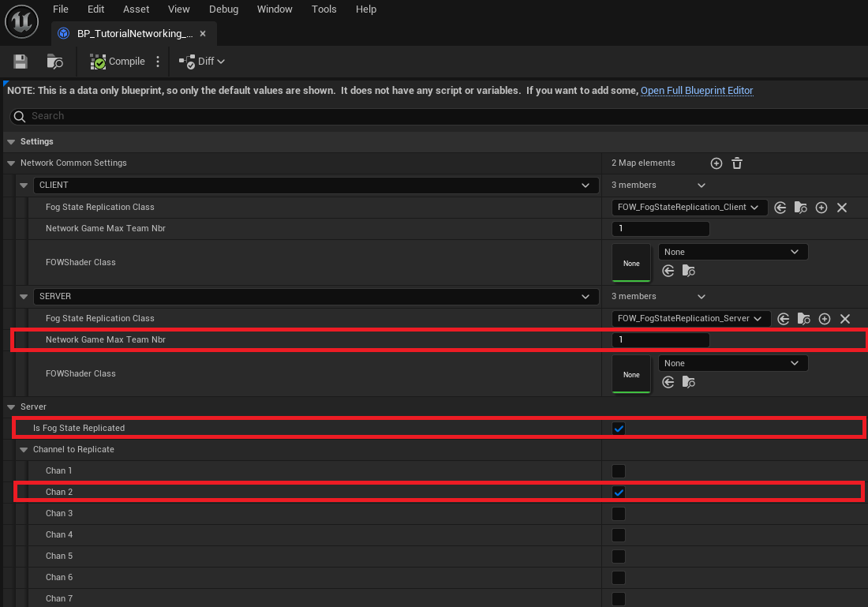This screenshot has height=607, width=868.
Task: Add a map element to Network Common Settings
Action: tap(716, 163)
